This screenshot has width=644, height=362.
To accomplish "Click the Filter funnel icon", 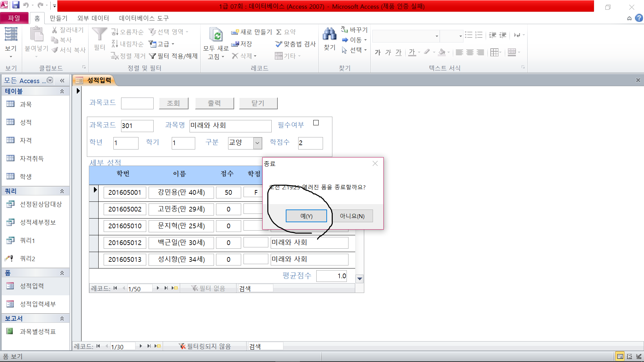I will tap(99, 35).
